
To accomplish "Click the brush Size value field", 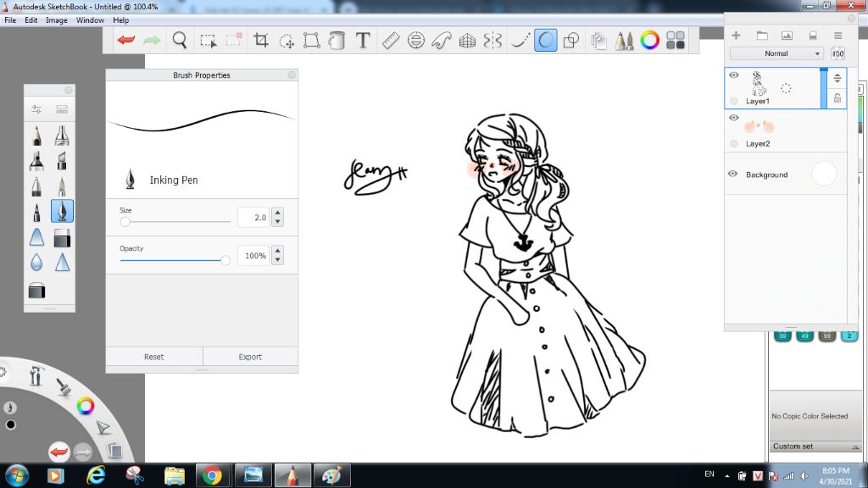I will tap(253, 218).
